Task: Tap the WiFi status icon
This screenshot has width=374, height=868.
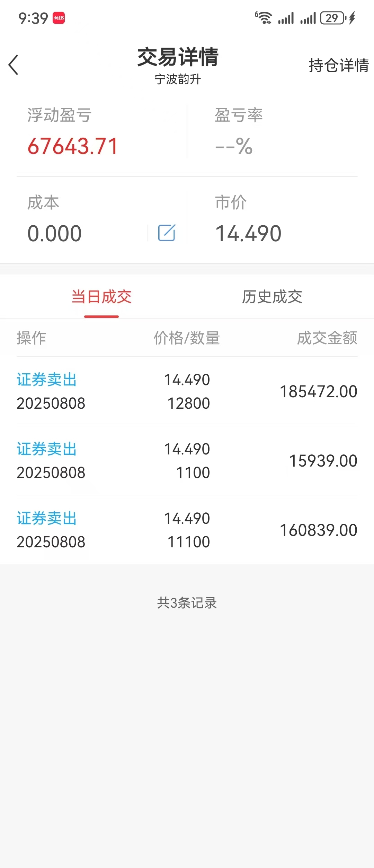Action: 264,18
